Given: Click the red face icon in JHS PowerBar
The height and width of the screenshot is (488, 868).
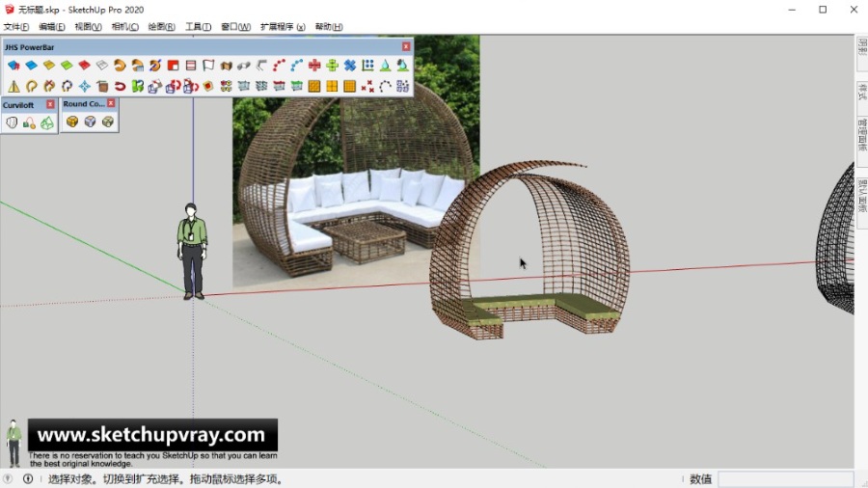Looking at the screenshot, I should point(85,66).
